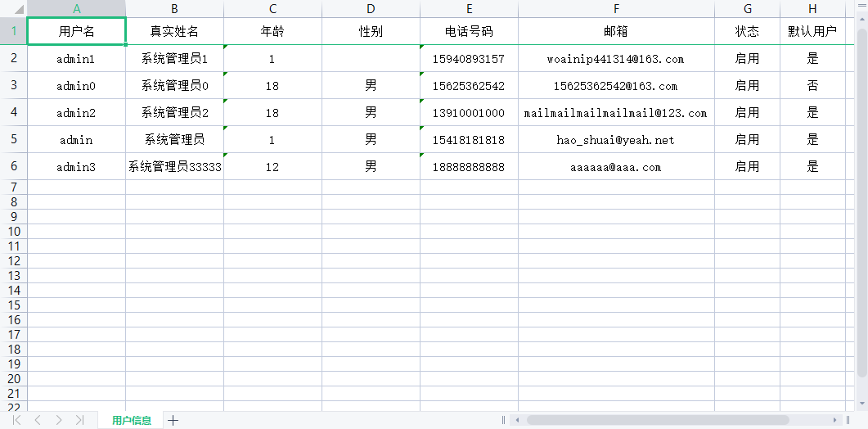868x429 pixels.
Task: Jump to last sheet using navigation arrow
Action: (79, 420)
